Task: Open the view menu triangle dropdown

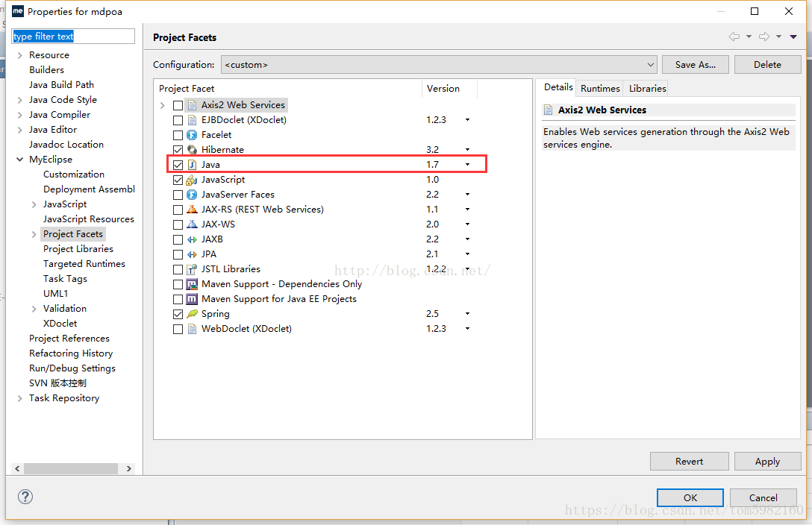Action: click(793, 37)
